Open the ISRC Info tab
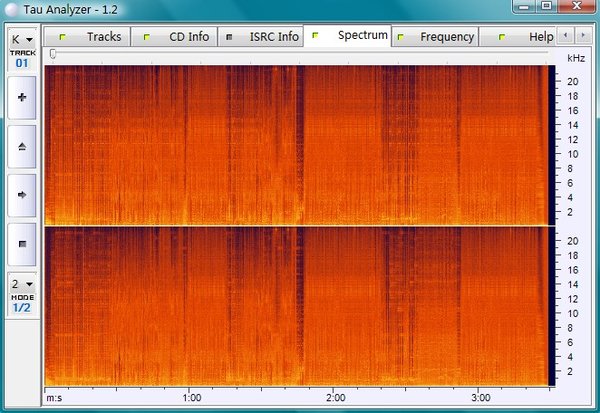600x413 pixels. [x=261, y=37]
